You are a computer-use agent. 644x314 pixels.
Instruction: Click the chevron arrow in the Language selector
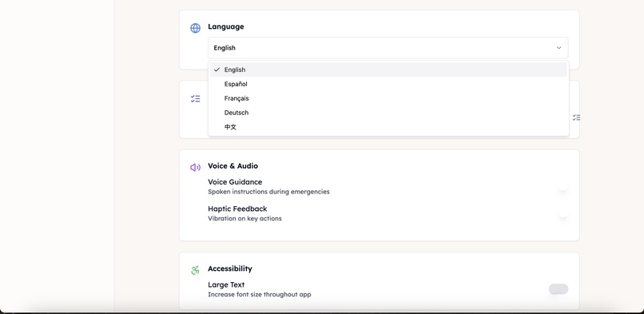[x=559, y=48]
